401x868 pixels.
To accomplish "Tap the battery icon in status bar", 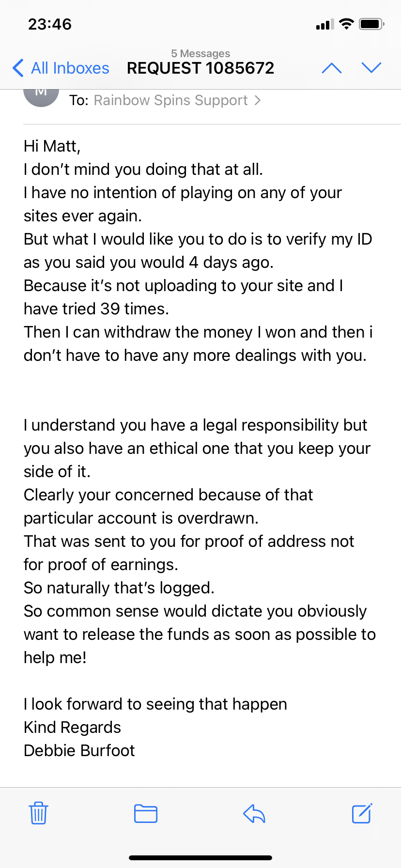I will coord(371,24).
